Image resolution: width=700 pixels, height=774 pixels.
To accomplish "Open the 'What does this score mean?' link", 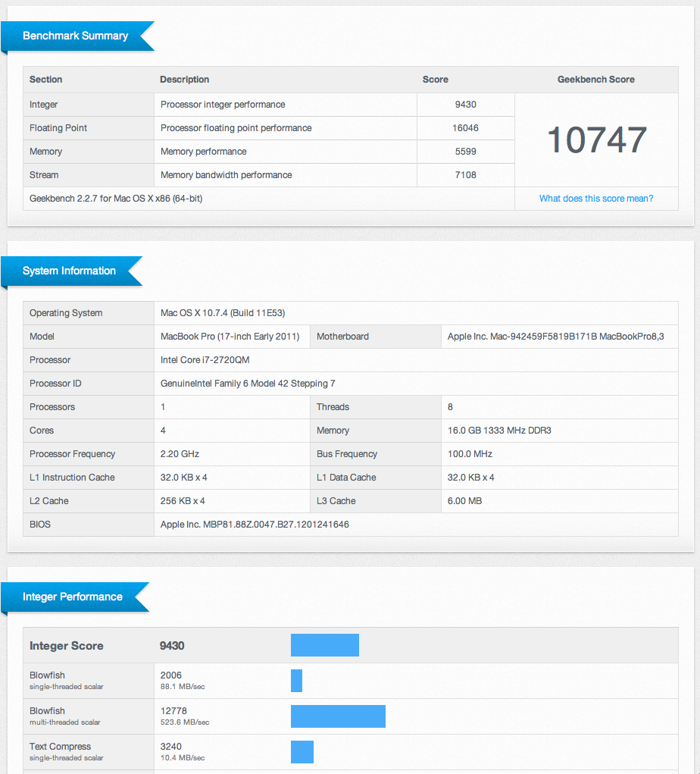I will [596, 199].
